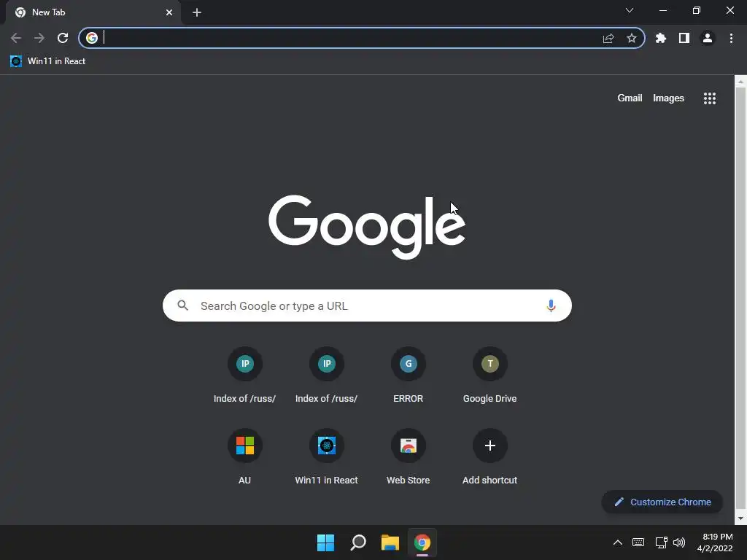Click the touch keyboard tray icon
Viewport: 747px width, 560px height.
pyautogui.click(x=638, y=542)
